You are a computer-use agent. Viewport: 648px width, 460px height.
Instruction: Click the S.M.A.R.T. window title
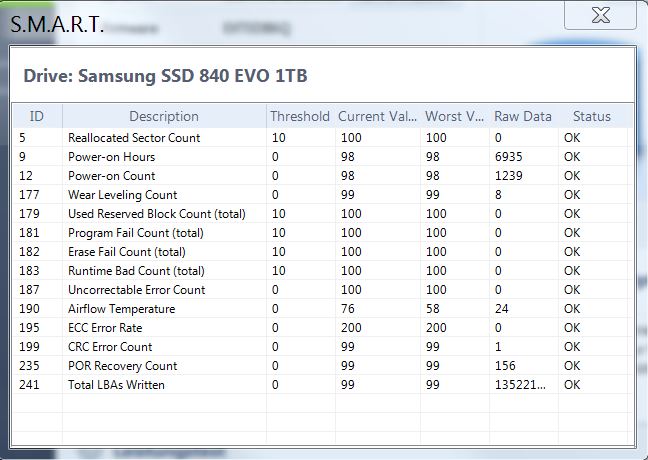pyautogui.click(x=56, y=24)
